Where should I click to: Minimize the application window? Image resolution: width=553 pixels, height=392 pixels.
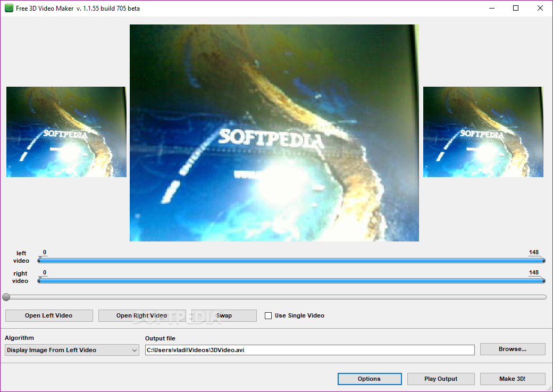tap(491, 8)
